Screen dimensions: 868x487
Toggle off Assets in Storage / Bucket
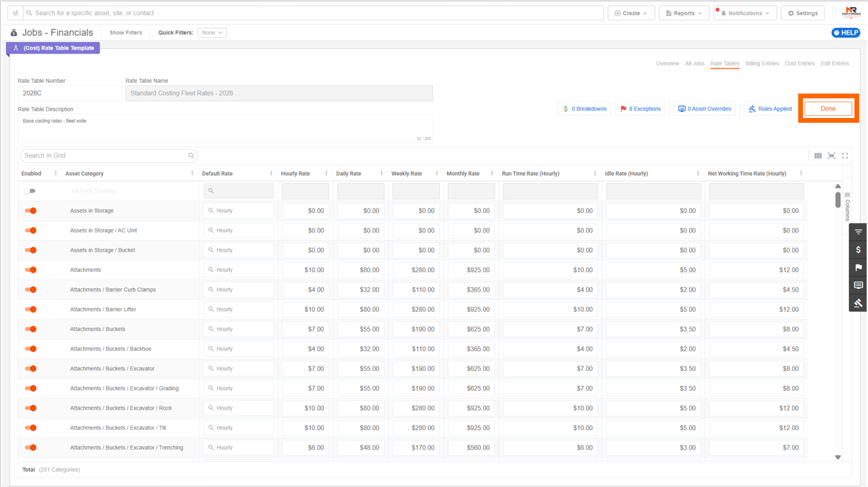click(x=30, y=250)
